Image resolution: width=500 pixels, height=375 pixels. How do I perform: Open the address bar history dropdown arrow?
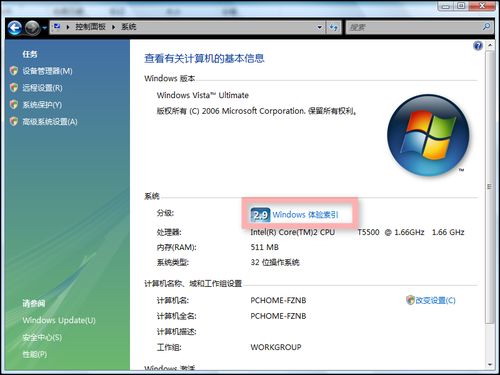pyautogui.click(x=319, y=27)
